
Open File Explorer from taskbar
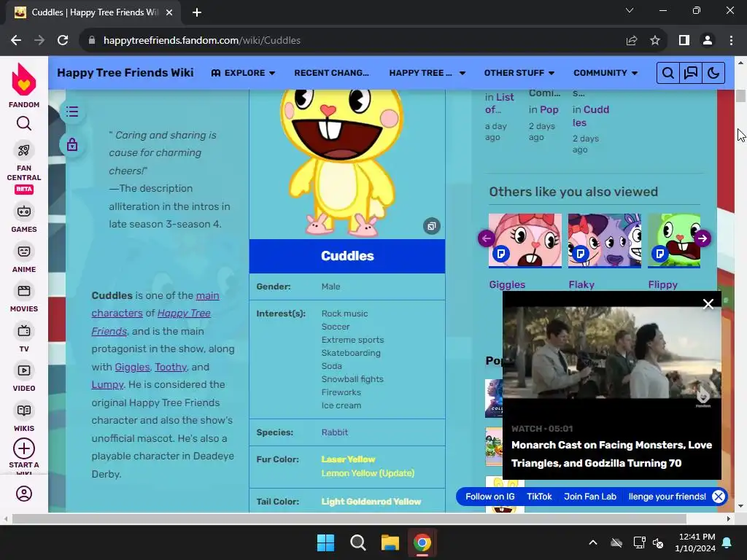pos(390,542)
